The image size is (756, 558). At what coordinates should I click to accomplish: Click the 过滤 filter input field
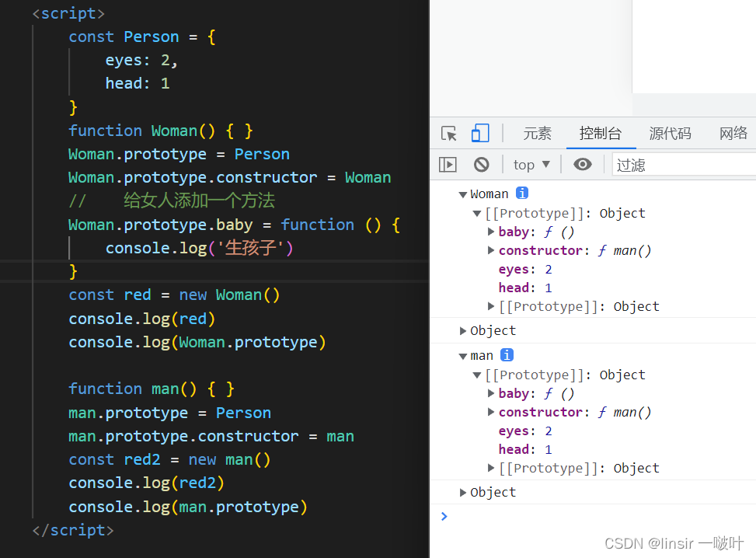[684, 164]
